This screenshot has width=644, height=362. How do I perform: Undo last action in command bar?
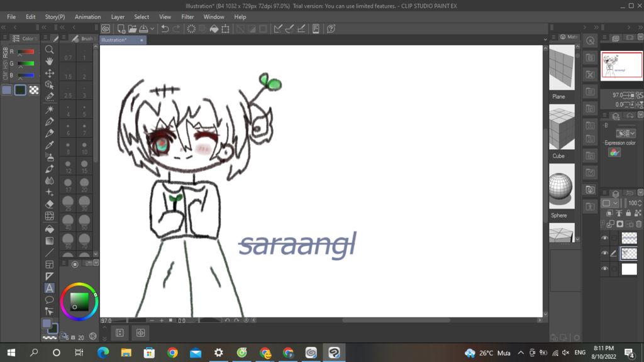click(165, 29)
